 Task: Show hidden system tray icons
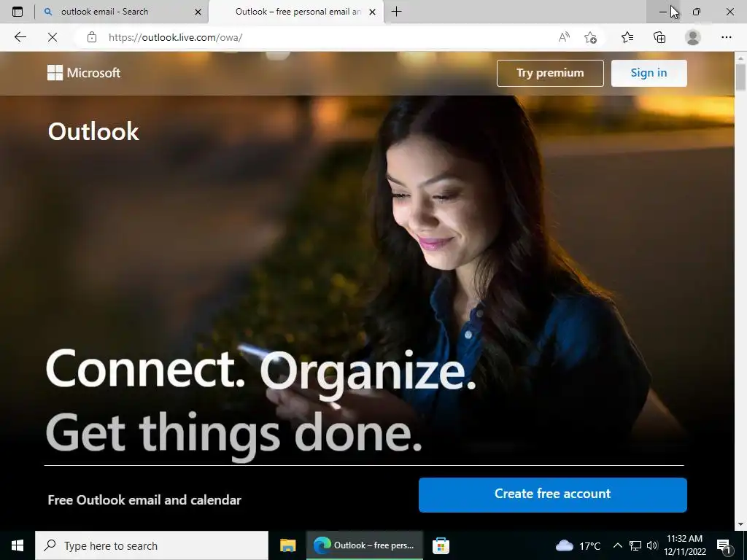(x=617, y=545)
